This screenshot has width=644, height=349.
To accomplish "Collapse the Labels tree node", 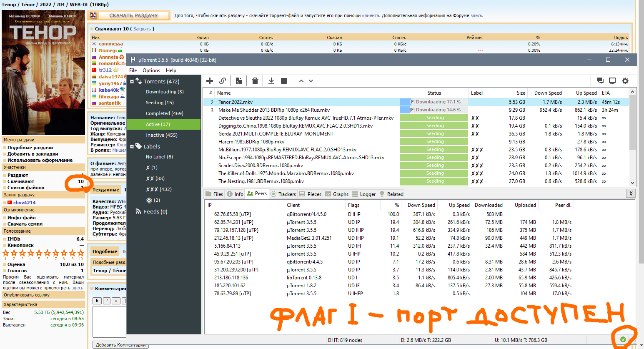I will click(132, 147).
